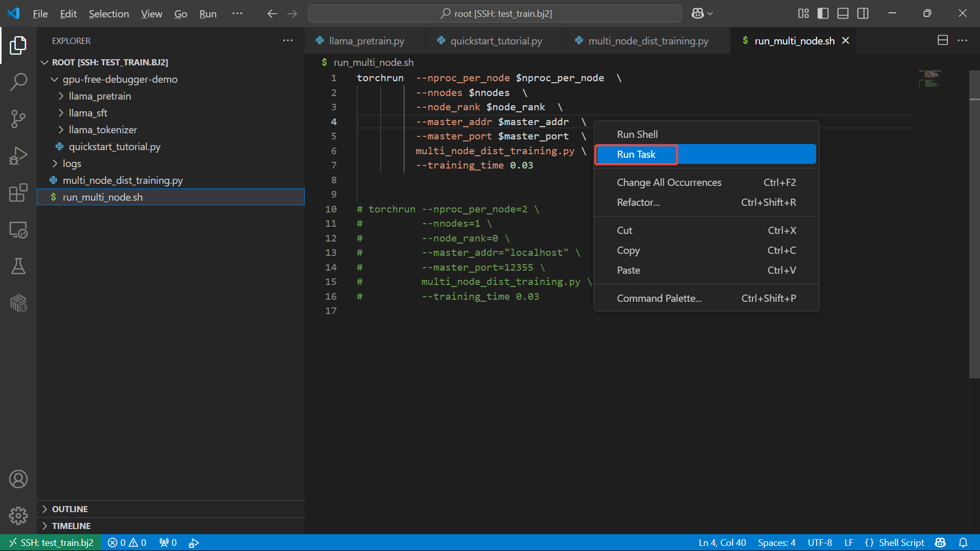Open the Source Control view
980x551 pixels.
click(x=18, y=118)
